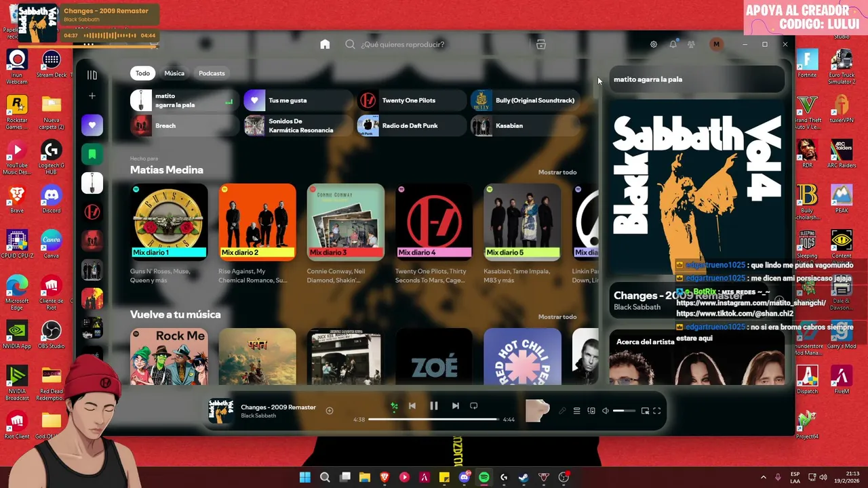Click search field ¿Qué quieres reproducir?
The image size is (868, 488).
pos(437,44)
